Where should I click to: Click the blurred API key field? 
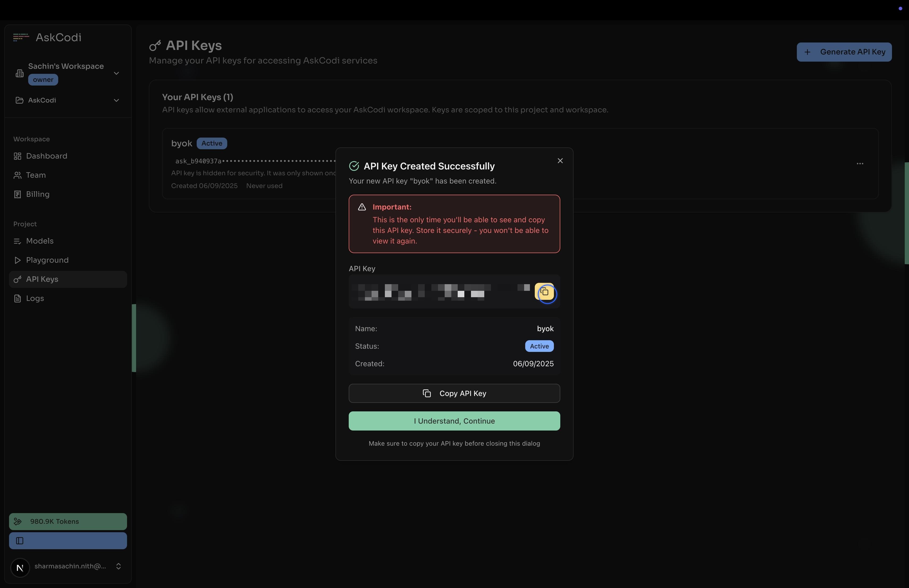[441, 292]
